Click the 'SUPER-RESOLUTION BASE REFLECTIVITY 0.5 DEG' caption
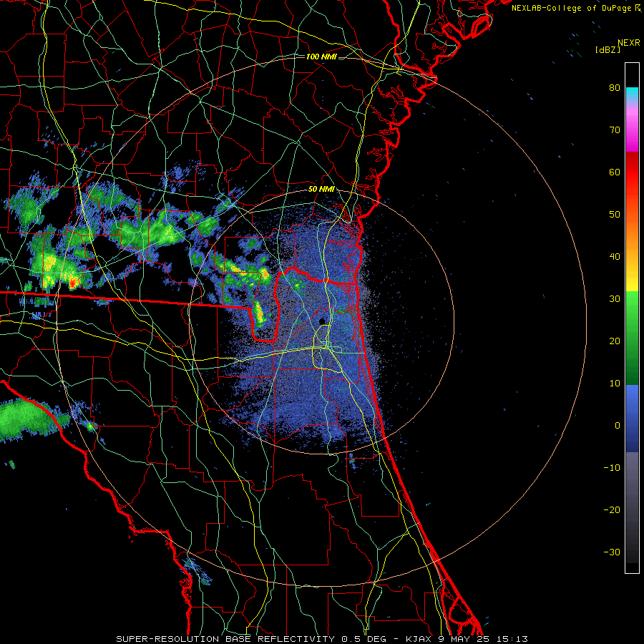The width and height of the screenshot is (644, 644). pos(251,639)
